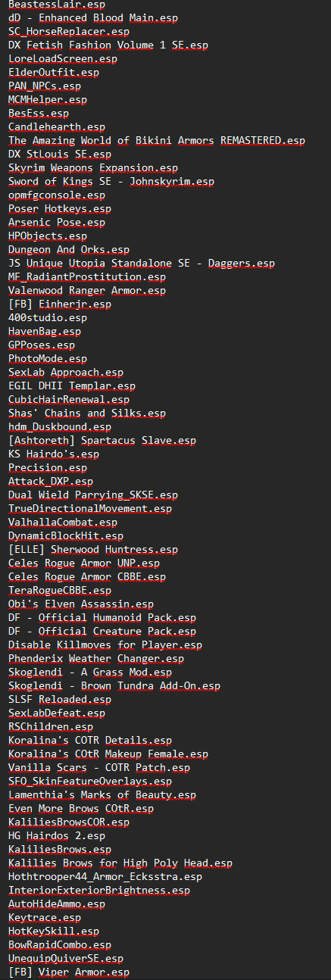
Task: Select CubicHairRenewal.esp text
Action: 69,400
